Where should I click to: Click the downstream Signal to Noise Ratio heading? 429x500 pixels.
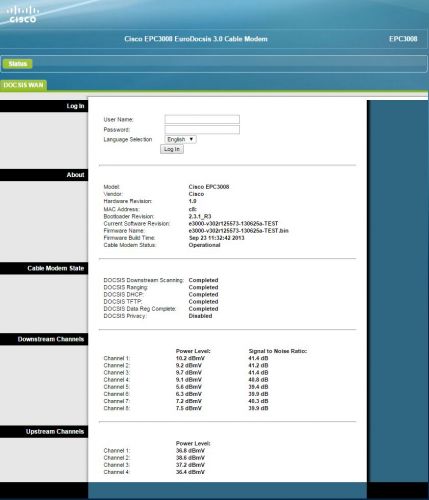point(278,351)
